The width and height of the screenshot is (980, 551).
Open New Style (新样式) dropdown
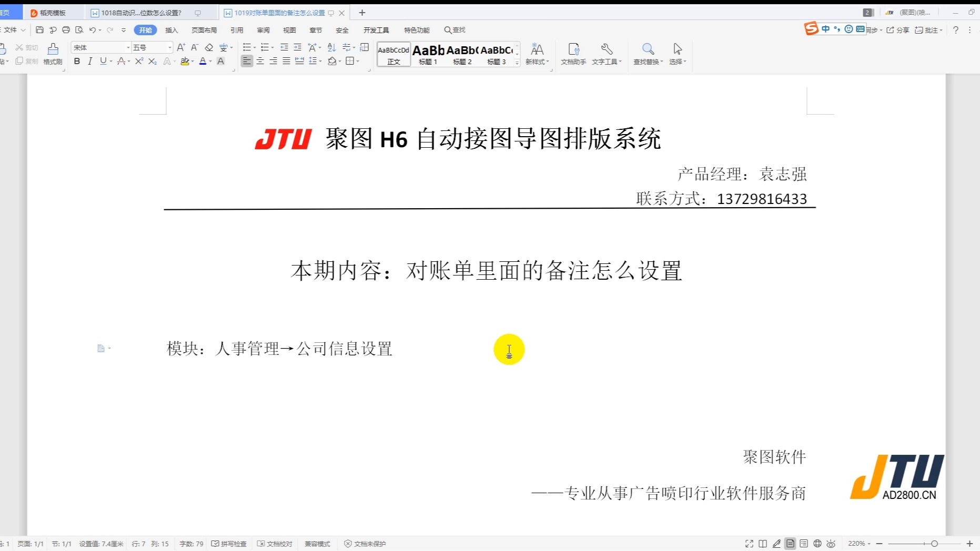pos(537,54)
